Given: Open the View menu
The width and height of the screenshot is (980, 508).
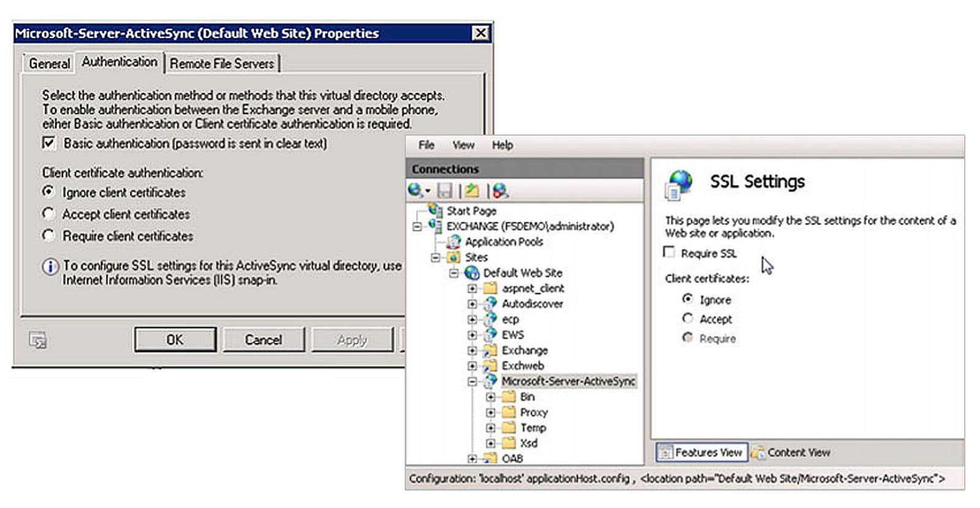Looking at the screenshot, I should 463,145.
